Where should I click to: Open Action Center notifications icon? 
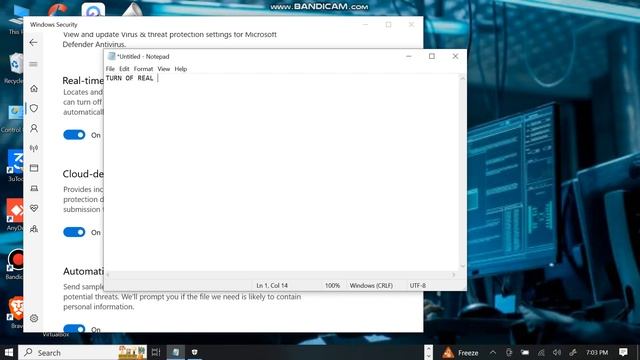[623, 352]
